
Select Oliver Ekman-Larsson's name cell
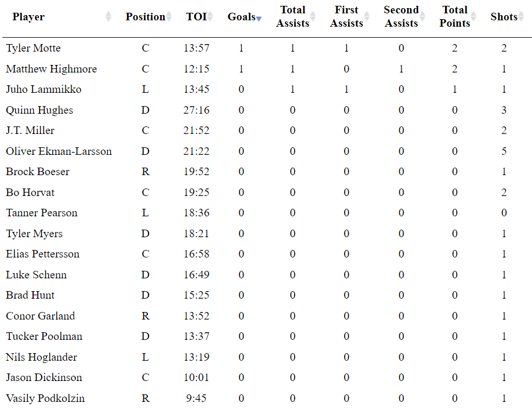pos(59,151)
